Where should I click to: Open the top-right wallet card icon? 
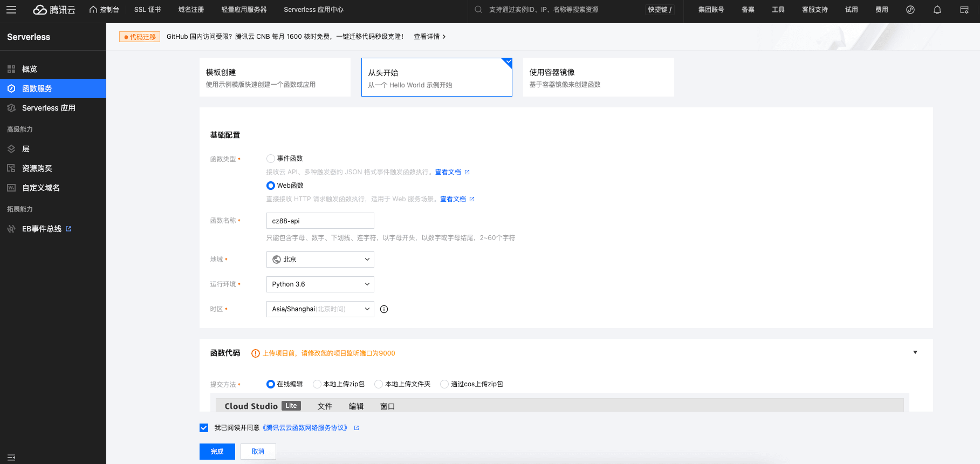pos(964,10)
